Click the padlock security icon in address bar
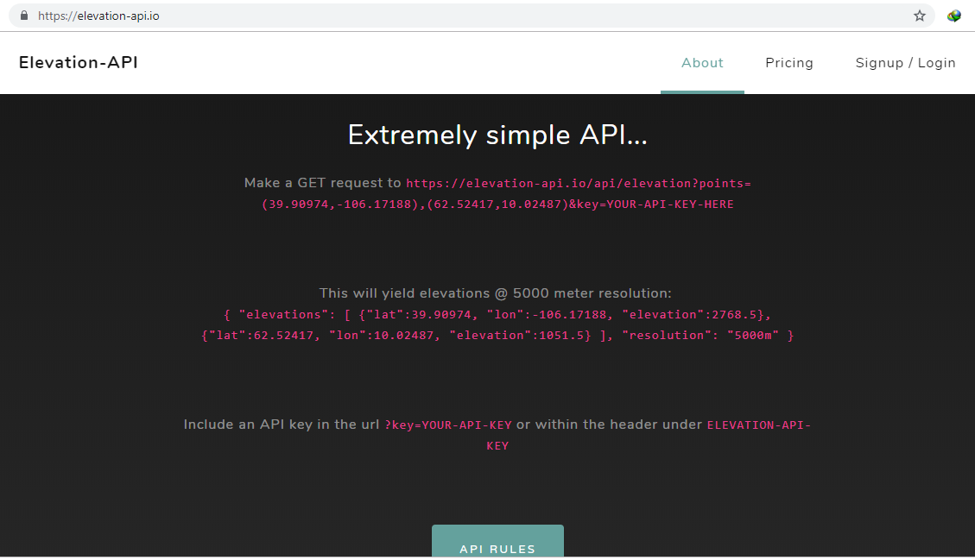 point(24,15)
